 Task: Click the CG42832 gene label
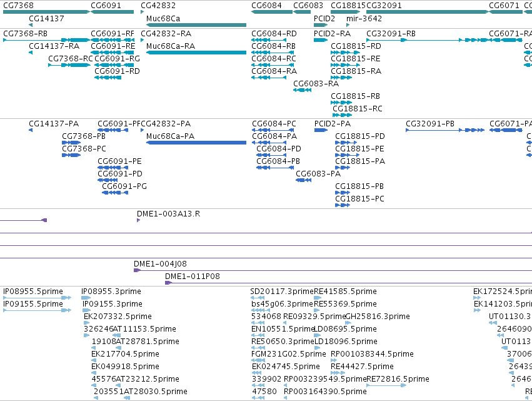[x=158, y=6]
